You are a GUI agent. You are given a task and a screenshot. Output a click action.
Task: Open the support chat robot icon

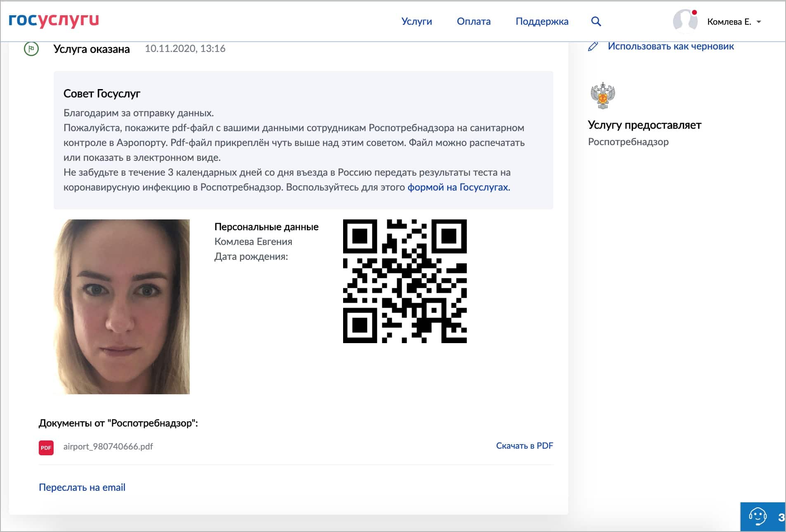757,516
